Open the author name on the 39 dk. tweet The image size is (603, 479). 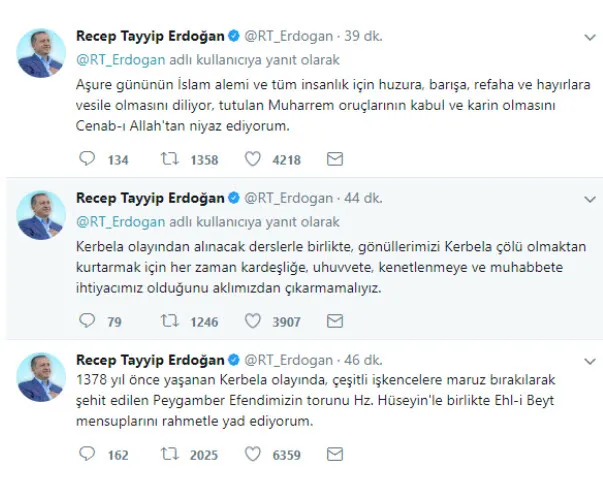149,36
